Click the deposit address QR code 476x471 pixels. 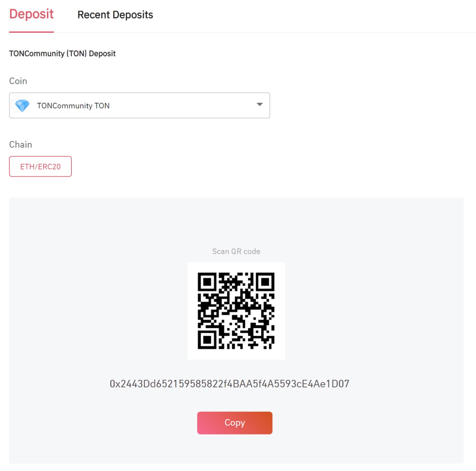236,311
